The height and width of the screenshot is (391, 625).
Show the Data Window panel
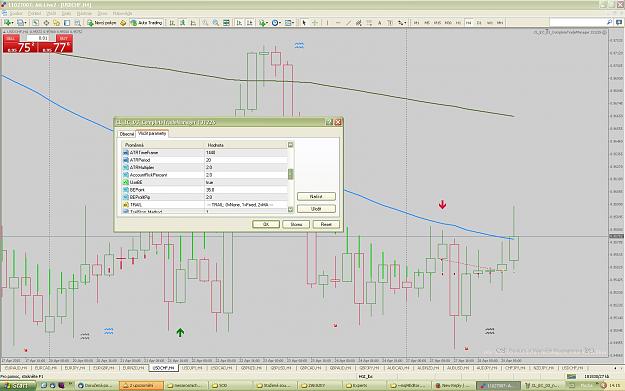click(46, 23)
